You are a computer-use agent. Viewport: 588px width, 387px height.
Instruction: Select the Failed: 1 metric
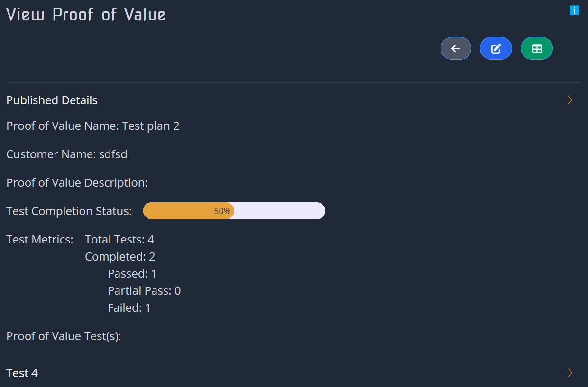tap(129, 308)
